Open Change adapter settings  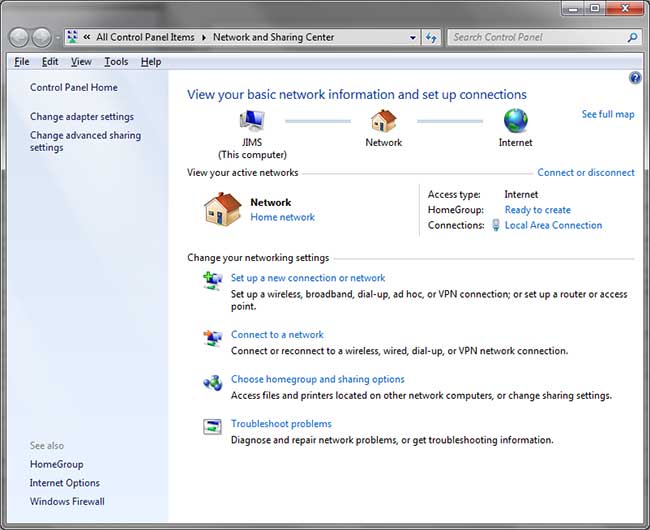point(82,116)
